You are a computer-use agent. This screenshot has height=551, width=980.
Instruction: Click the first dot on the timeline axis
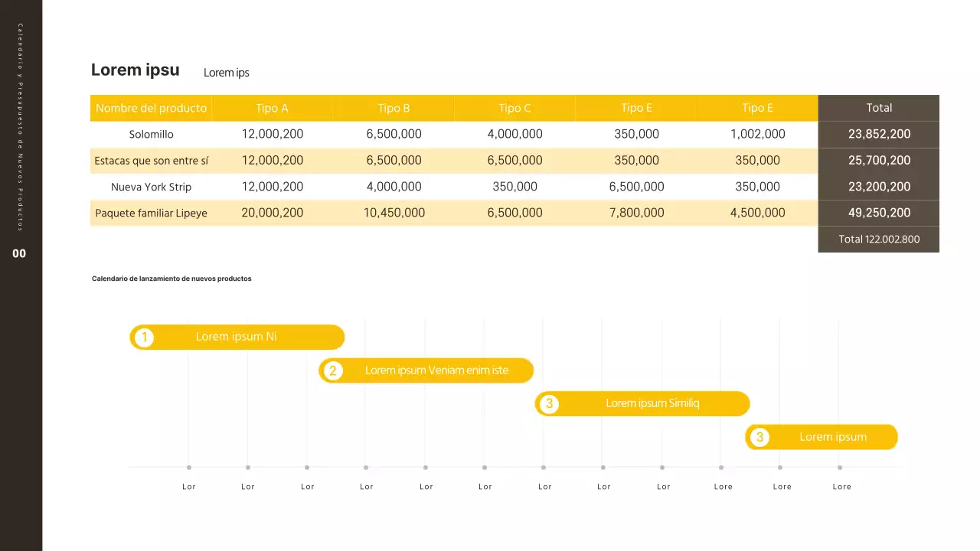click(189, 468)
